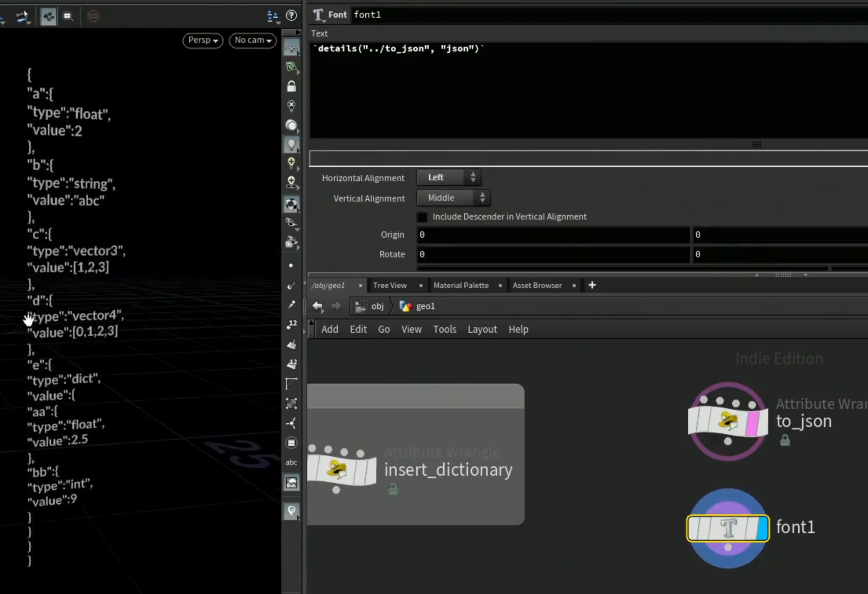Viewport: 868px width, 594px height.
Task: Click the back arrow in network navigation
Action: [x=317, y=306]
